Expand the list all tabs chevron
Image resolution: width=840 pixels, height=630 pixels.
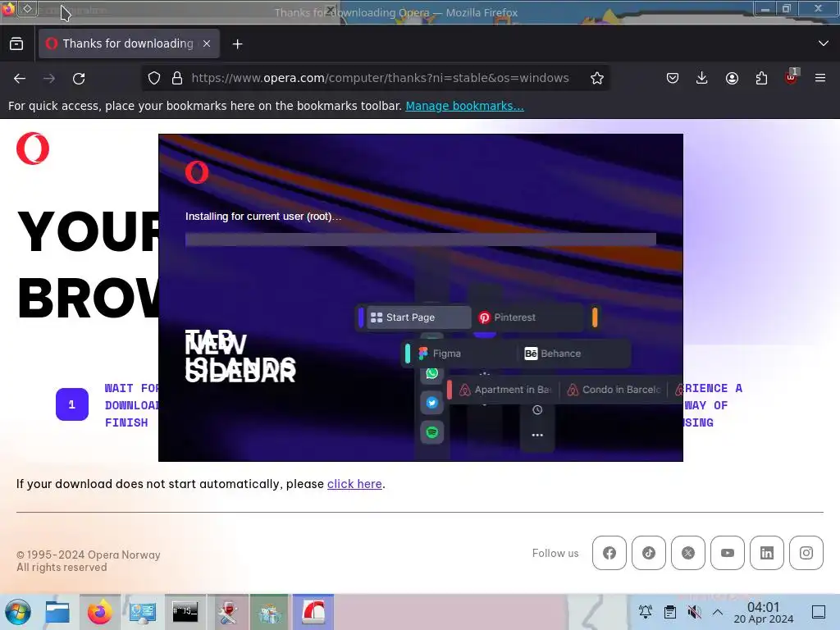[x=824, y=43]
